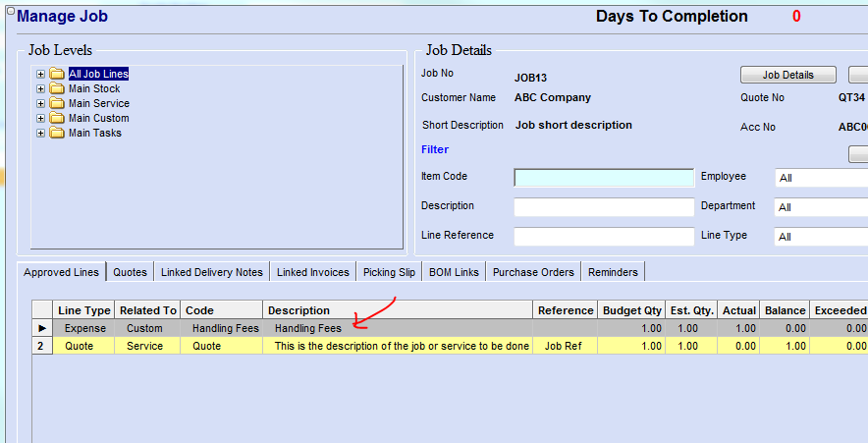Open the Line Type filter dropdown
The image size is (868, 443).
[821, 237]
